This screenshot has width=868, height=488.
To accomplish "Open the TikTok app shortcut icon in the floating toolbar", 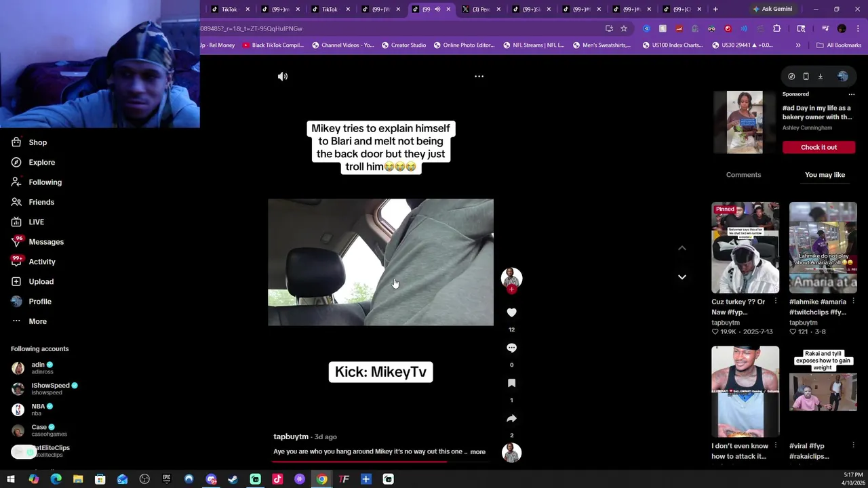I will [791, 77].
